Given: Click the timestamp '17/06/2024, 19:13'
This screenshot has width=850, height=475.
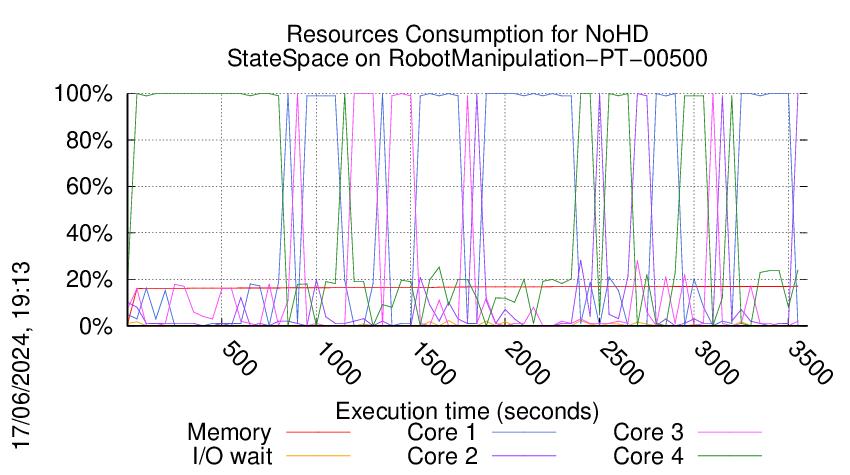Looking at the screenshot, I should coord(21,355).
